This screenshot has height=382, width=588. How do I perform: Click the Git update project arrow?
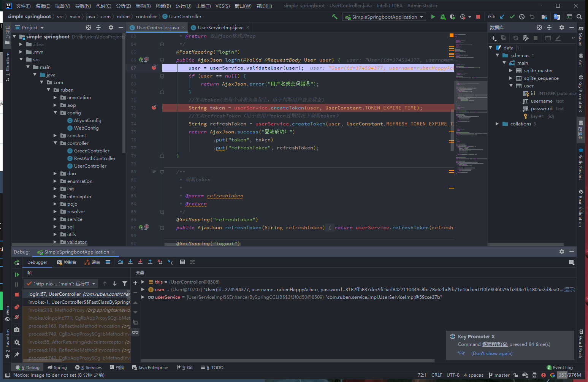[502, 17]
